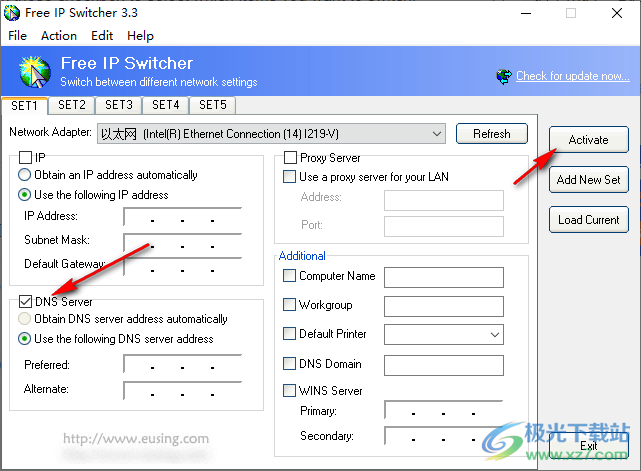Enable the Workgroup checkbox
The image size is (641, 471).
[x=289, y=304]
